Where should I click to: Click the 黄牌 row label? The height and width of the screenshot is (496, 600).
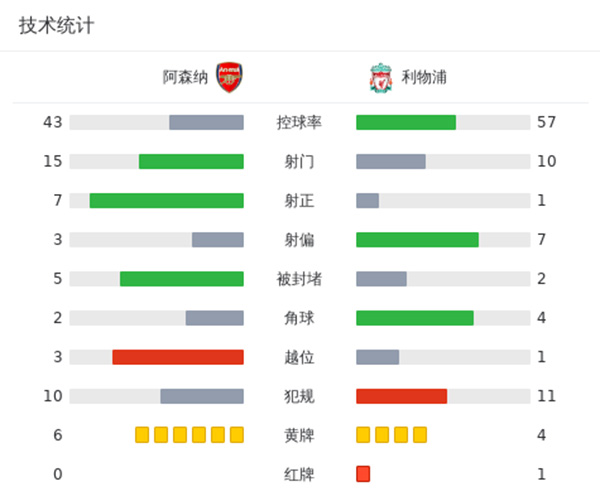coord(299,434)
